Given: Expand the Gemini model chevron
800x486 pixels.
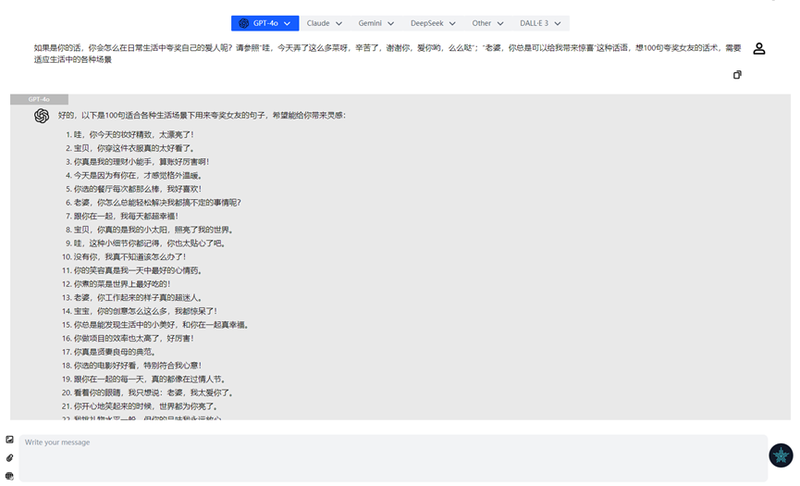Looking at the screenshot, I should [x=391, y=23].
